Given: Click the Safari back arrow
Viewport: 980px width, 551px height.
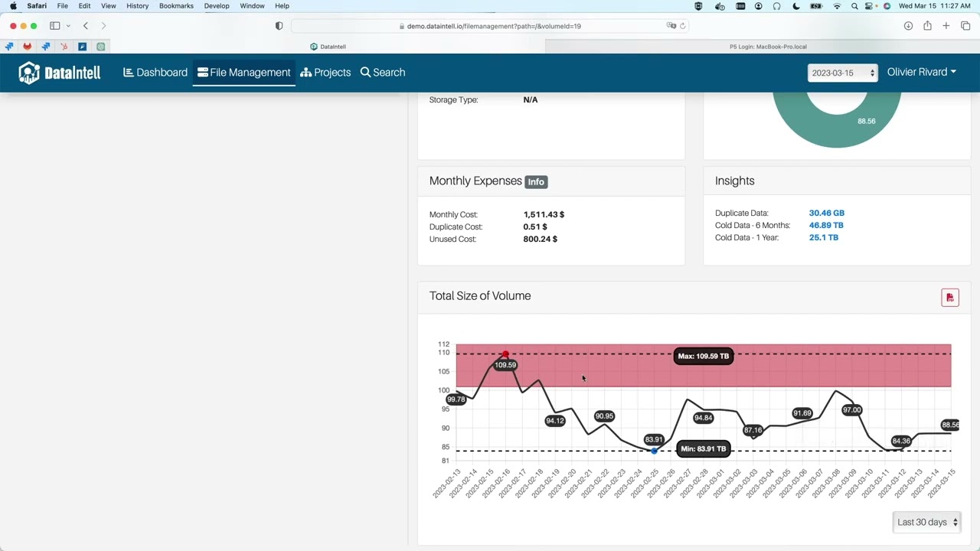Looking at the screenshot, I should pos(86,26).
